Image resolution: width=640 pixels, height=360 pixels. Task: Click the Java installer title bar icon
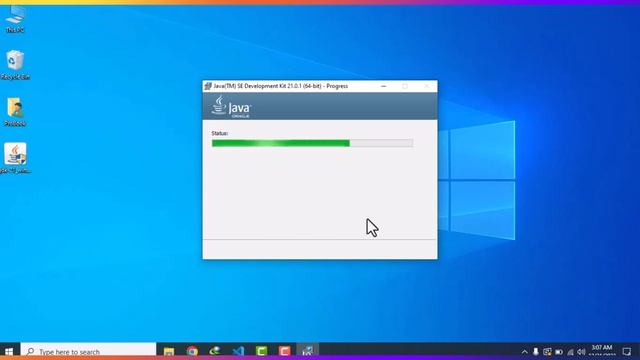(208, 86)
